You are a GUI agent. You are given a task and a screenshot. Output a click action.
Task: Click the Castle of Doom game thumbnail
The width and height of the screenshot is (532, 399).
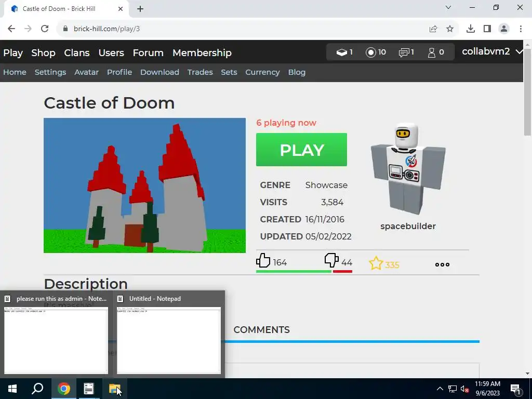(x=144, y=185)
